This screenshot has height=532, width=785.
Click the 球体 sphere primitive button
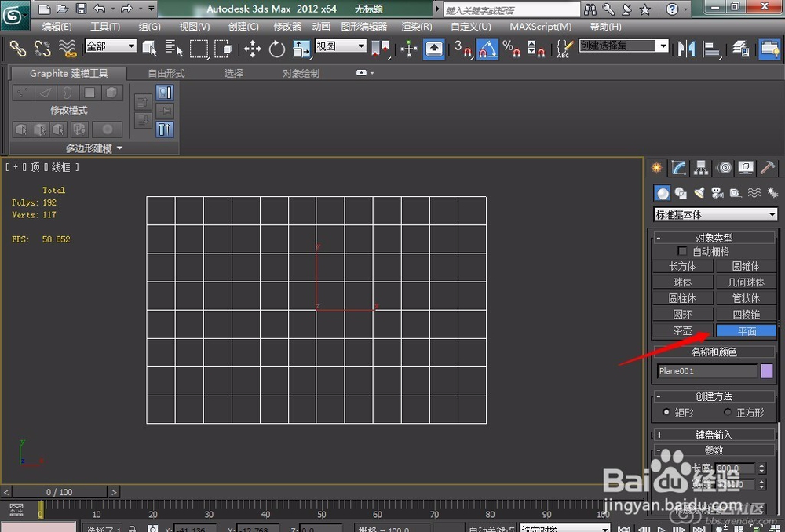[x=683, y=282]
